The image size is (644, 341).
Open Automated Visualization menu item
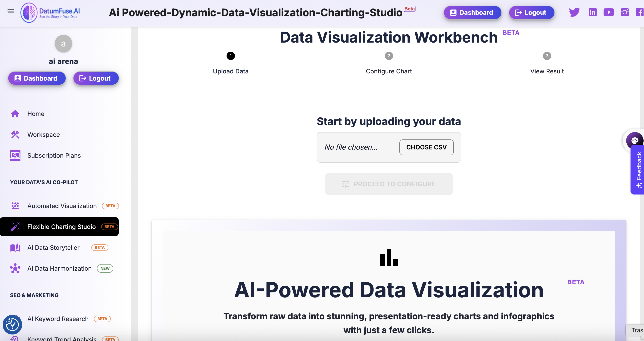click(60, 206)
